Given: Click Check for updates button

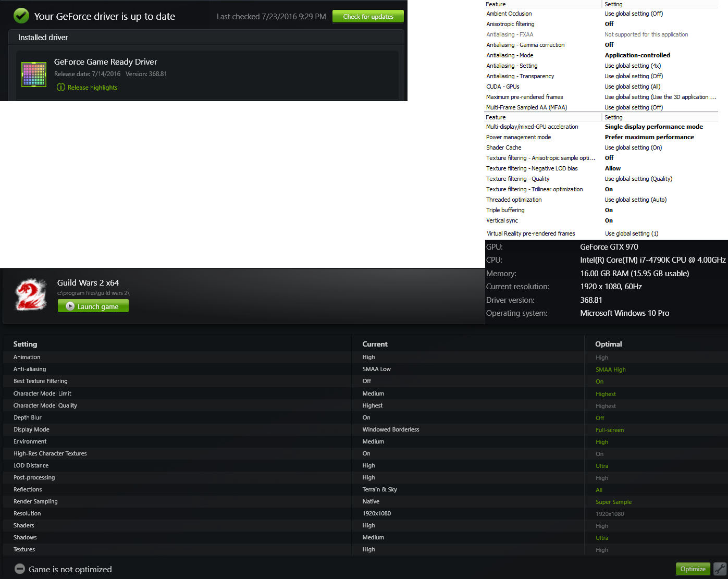Looking at the screenshot, I should [368, 17].
